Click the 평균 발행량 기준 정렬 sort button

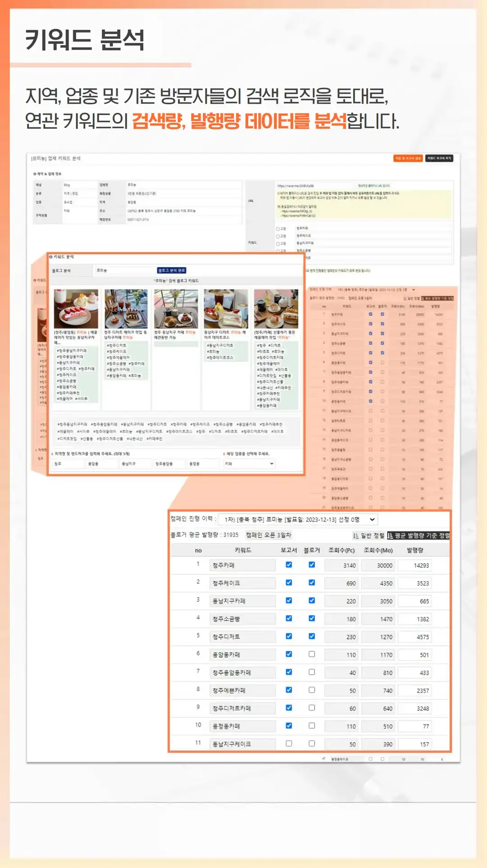418,535
